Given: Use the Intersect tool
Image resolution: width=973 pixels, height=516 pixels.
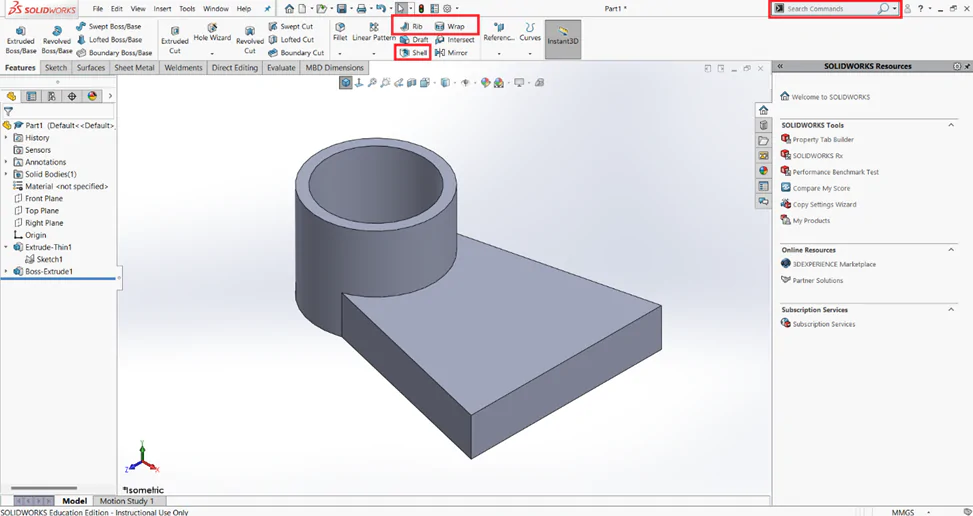Looking at the screenshot, I should click(x=455, y=40).
